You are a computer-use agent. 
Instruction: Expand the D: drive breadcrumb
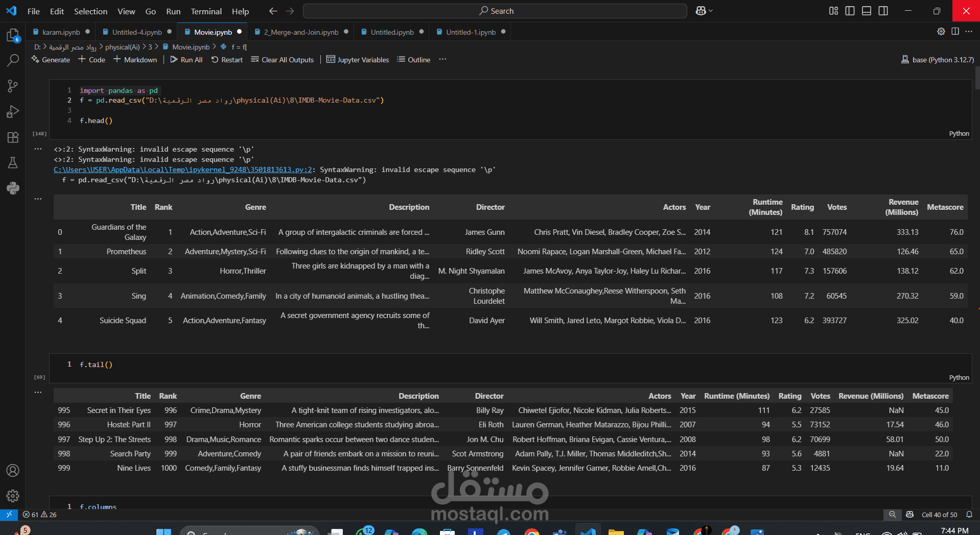point(37,47)
